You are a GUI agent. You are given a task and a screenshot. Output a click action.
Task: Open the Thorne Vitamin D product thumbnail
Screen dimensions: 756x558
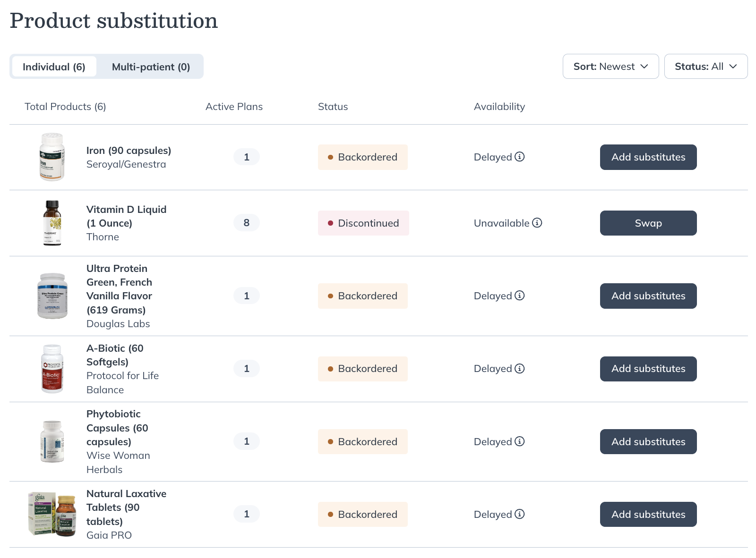[52, 223]
